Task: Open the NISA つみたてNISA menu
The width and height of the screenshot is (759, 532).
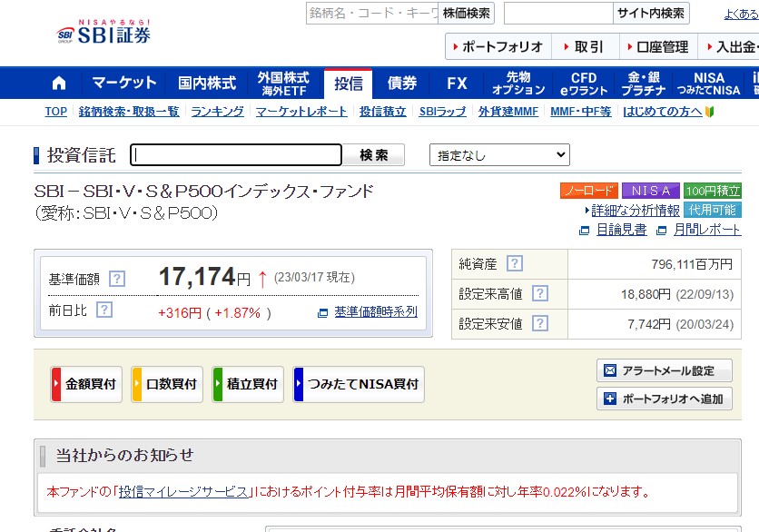Action: coord(709,83)
